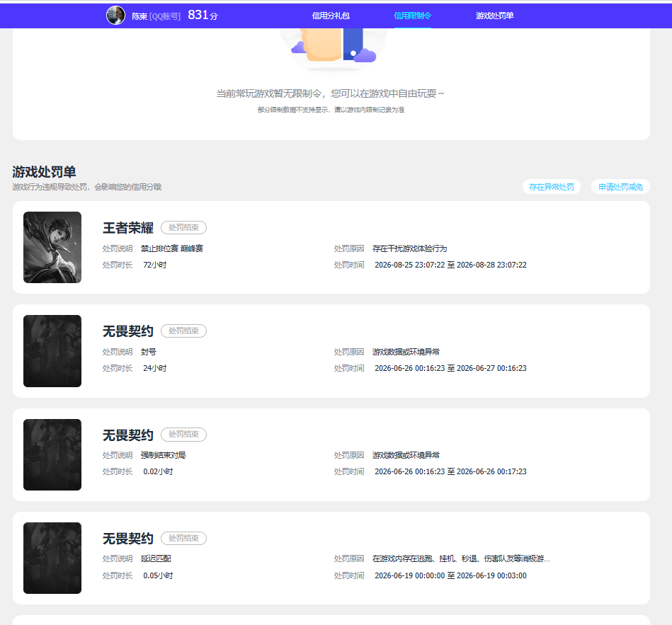Click the 2026-08-25 23:07:22 penalty time range

coord(450,265)
